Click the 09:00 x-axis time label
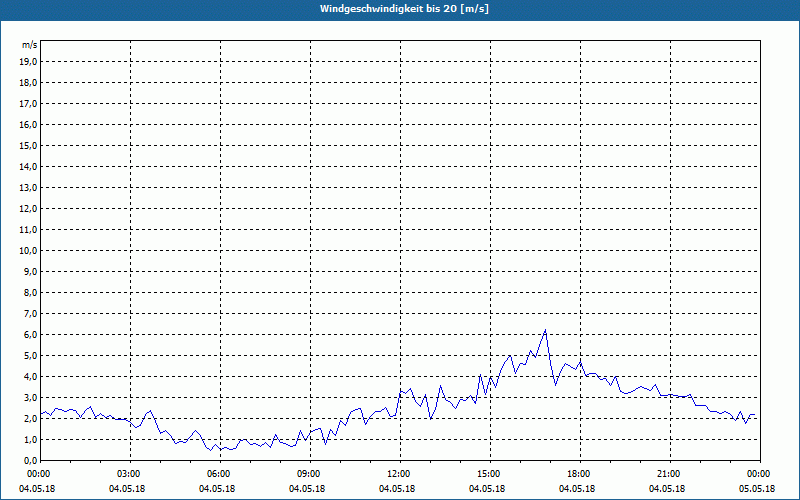The height and width of the screenshot is (500, 800). tap(307, 474)
